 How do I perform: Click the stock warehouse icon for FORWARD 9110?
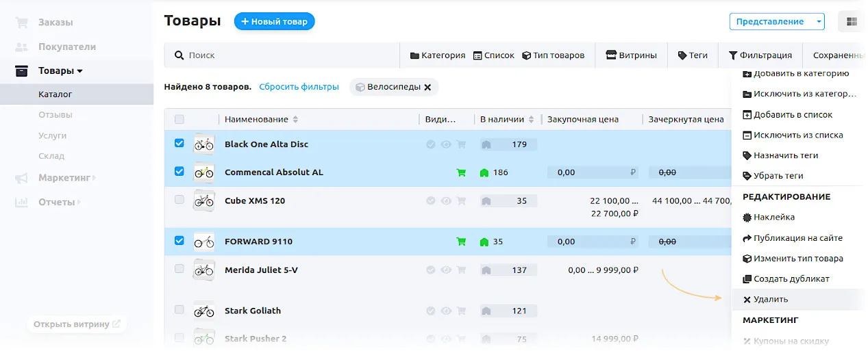pos(484,242)
